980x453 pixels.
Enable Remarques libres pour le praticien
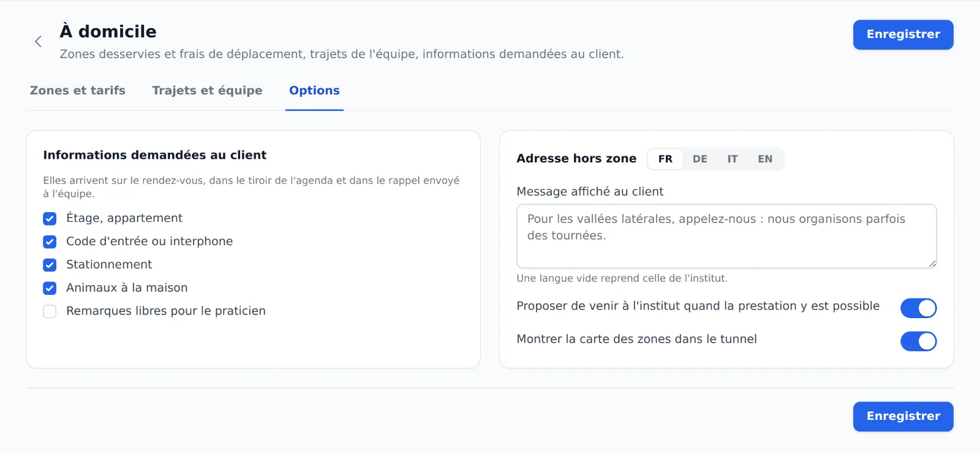point(50,312)
